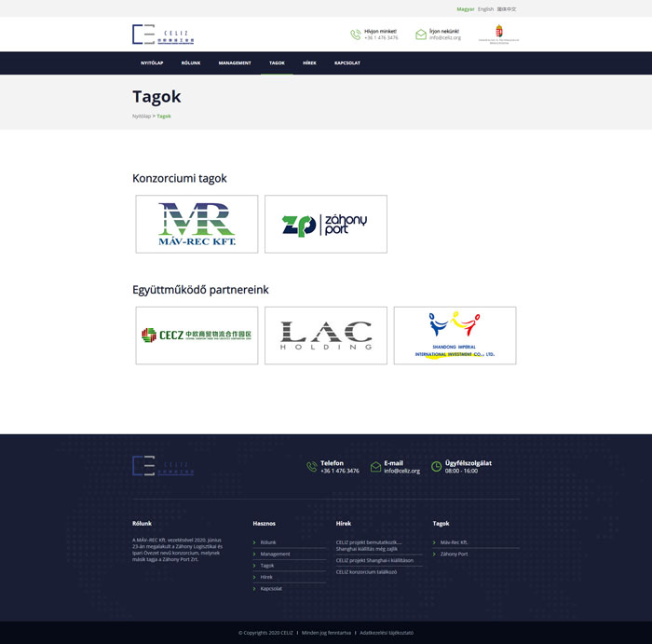Open the Tagok menu item
Screen dimensions: 652x644
pyautogui.click(x=277, y=63)
